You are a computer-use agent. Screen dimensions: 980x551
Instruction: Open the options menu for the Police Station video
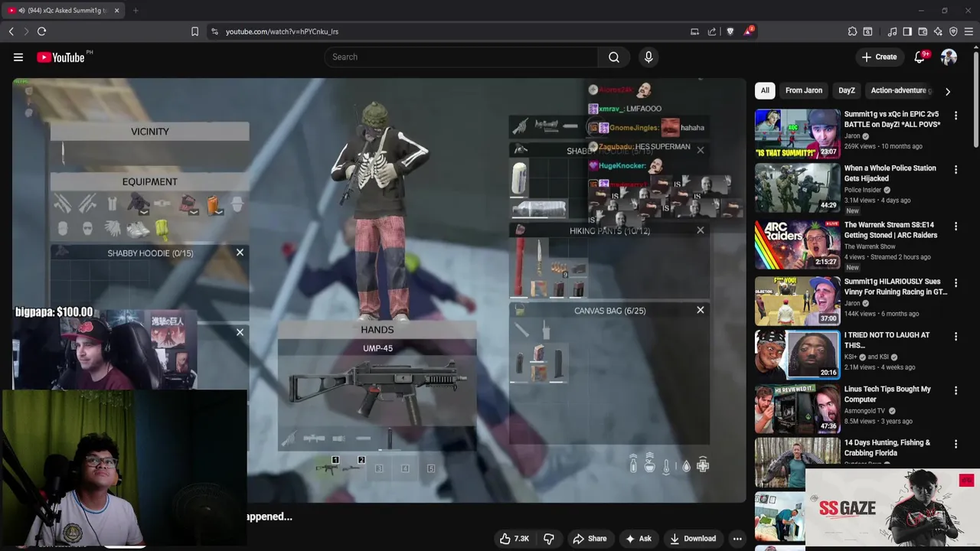pos(955,169)
